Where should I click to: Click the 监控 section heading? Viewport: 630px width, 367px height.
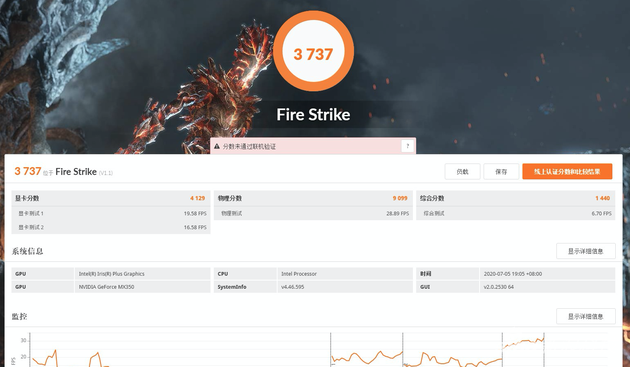[19, 316]
